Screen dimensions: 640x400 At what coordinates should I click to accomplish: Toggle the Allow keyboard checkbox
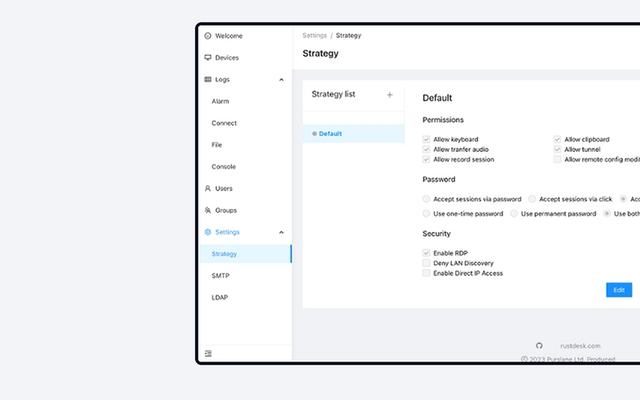pos(427,140)
